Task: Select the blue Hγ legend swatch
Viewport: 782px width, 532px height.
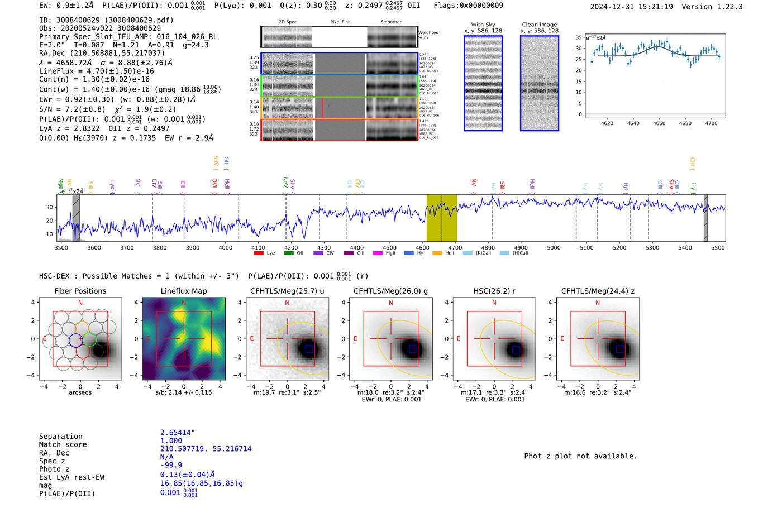Action: coord(409,253)
